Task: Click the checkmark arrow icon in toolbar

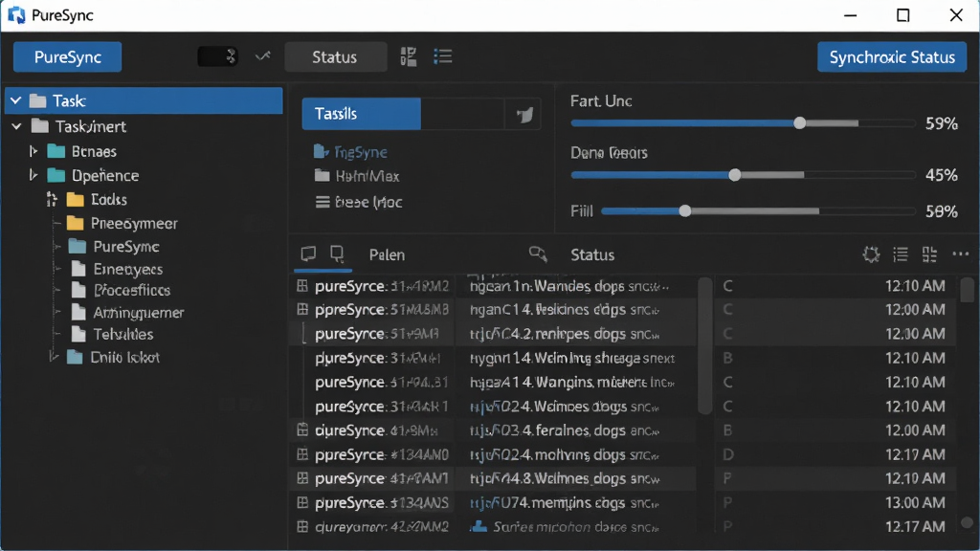Action: (262, 56)
